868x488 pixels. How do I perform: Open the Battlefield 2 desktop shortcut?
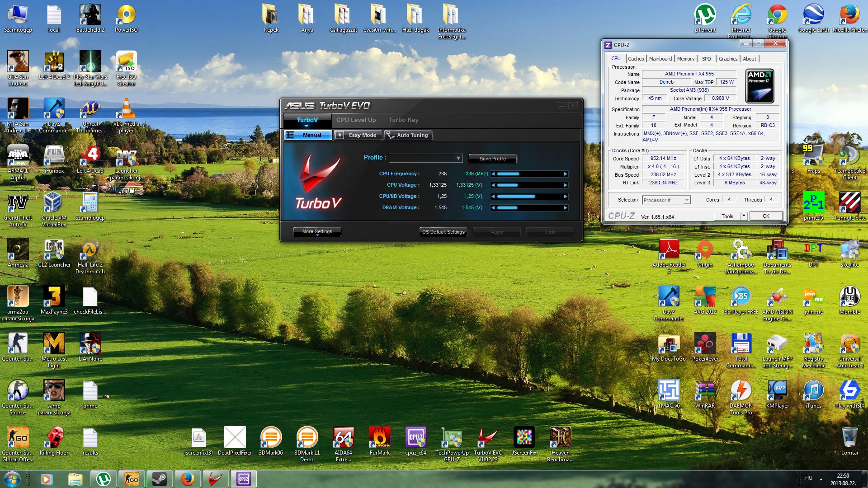tap(90, 18)
